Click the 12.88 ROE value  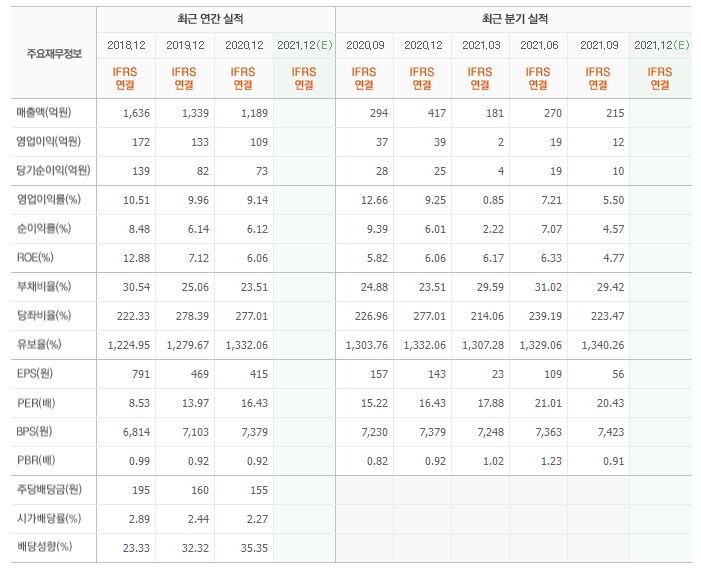pos(136,258)
